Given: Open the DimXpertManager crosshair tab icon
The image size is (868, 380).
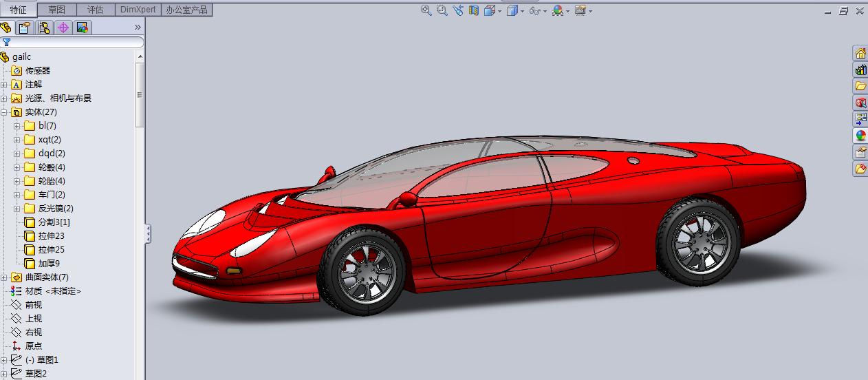Looking at the screenshot, I should [63, 28].
